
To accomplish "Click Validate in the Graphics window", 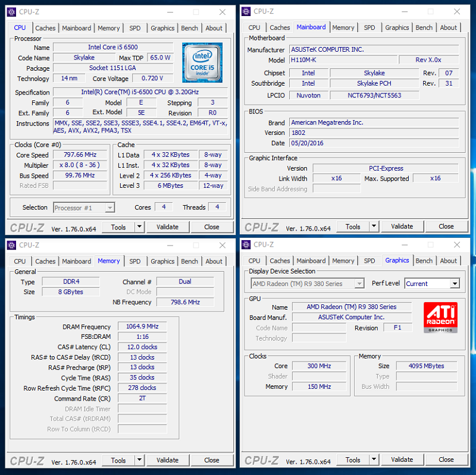I will point(402,460).
